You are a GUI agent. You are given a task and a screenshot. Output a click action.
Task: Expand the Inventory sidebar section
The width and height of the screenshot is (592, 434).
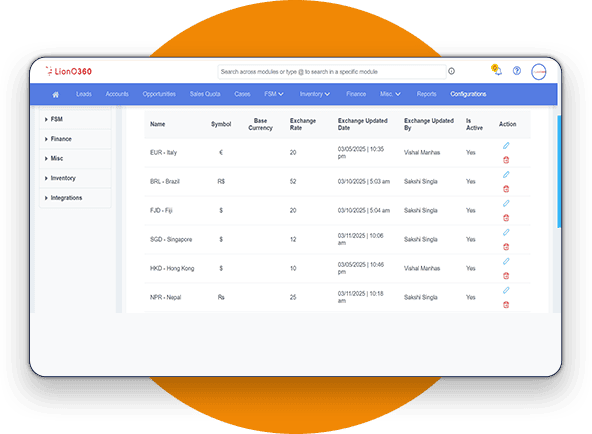pyautogui.click(x=75, y=178)
